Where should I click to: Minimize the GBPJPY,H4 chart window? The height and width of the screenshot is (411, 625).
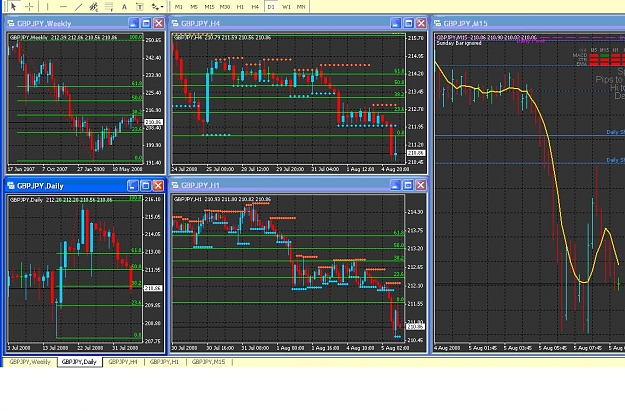click(396, 23)
